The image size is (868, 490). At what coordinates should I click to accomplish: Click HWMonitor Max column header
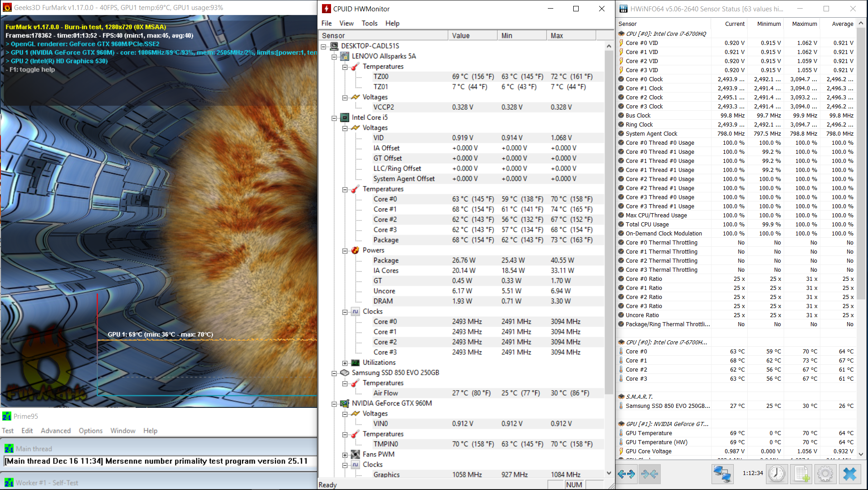coord(571,35)
